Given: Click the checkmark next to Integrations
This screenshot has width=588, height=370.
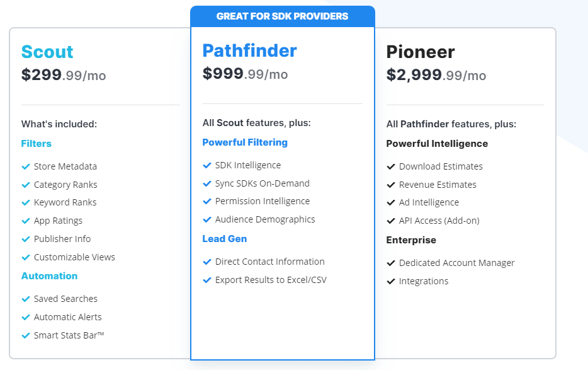Looking at the screenshot, I should pyautogui.click(x=391, y=281).
